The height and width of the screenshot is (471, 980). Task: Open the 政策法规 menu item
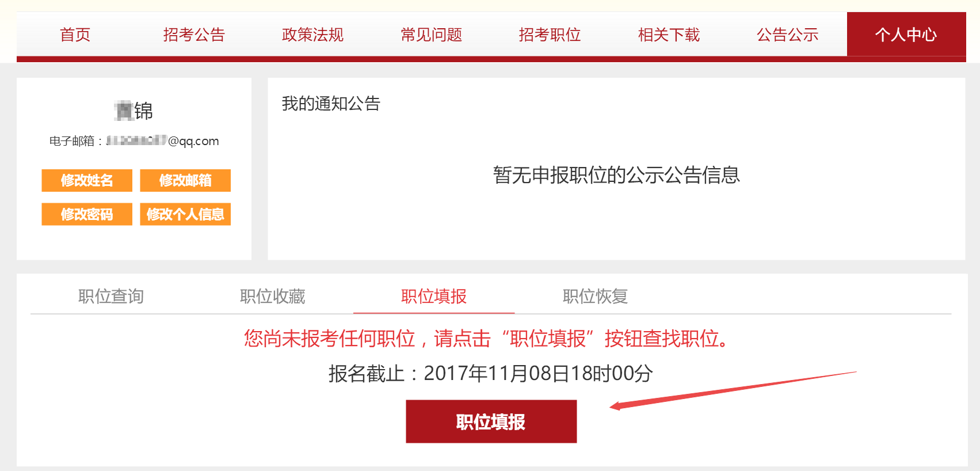click(312, 35)
